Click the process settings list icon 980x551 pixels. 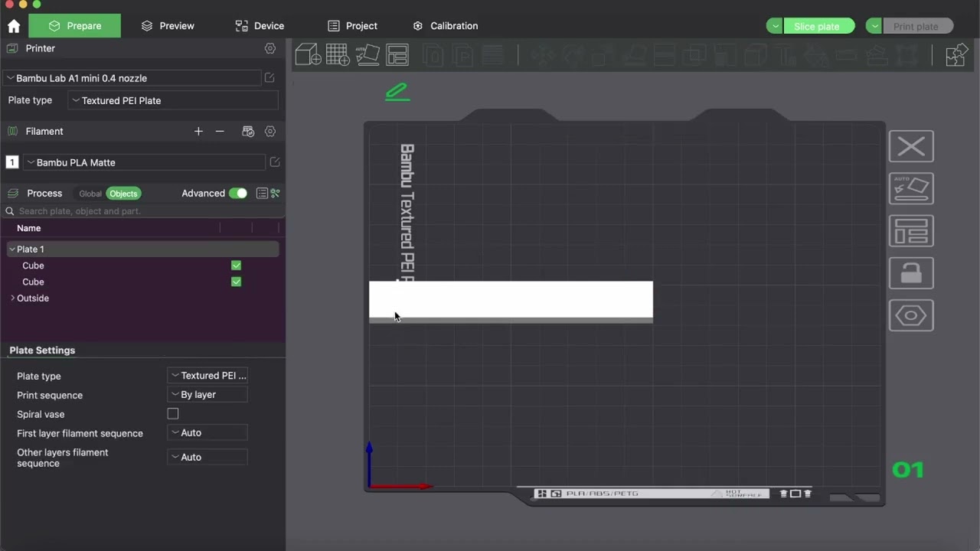tap(262, 194)
